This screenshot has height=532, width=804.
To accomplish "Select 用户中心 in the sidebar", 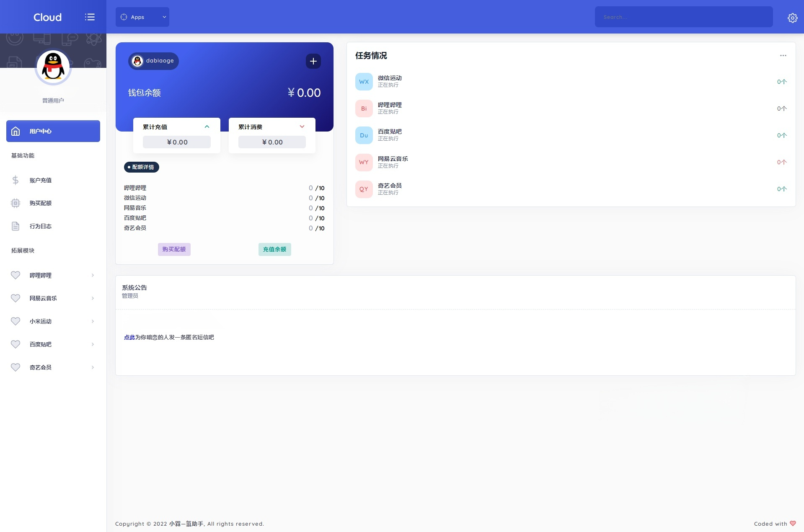I will point(53,131).
